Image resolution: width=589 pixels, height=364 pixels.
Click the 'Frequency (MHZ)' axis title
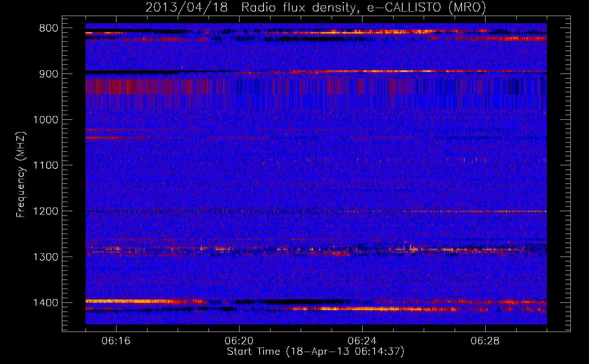pyautogui.click(x=21, y=175)
